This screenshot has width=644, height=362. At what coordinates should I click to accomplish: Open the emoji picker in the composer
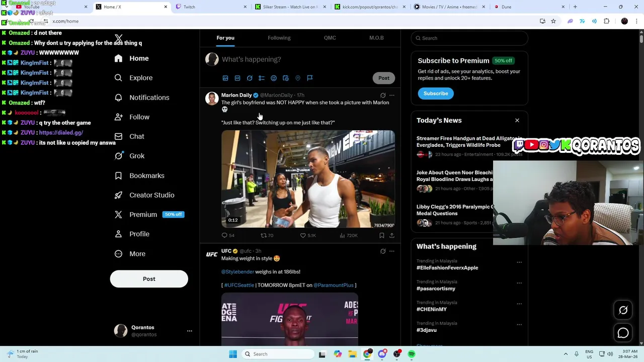click(x=274, y=78)
